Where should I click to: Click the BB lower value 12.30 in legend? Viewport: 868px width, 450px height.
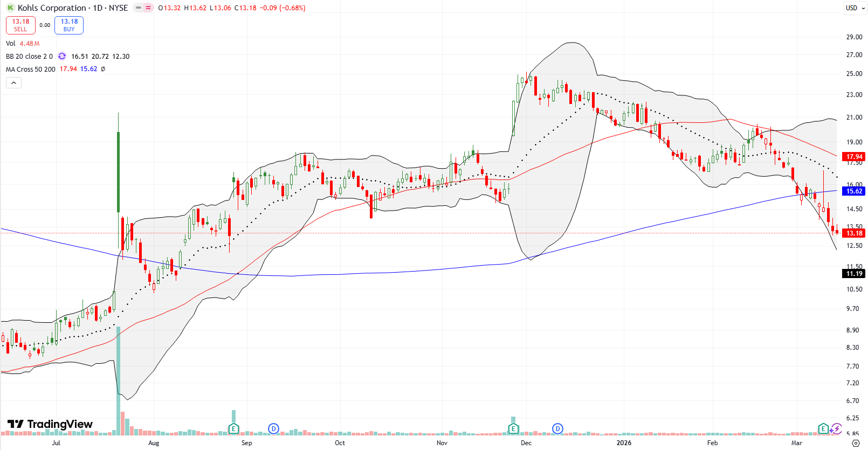pos(121,57)
